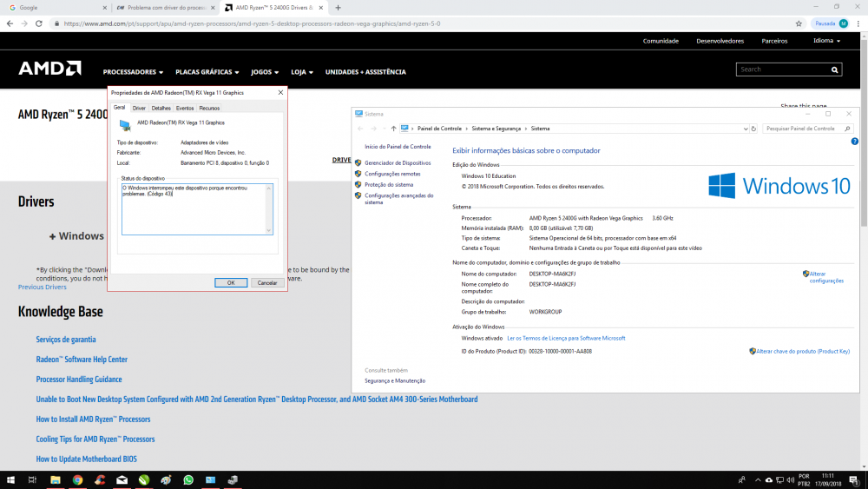Viewport: 868px width, 489px height.
Task: Open UNIDADES + ASSISTÊNCIA menu item
Action: tap(365, 72)
